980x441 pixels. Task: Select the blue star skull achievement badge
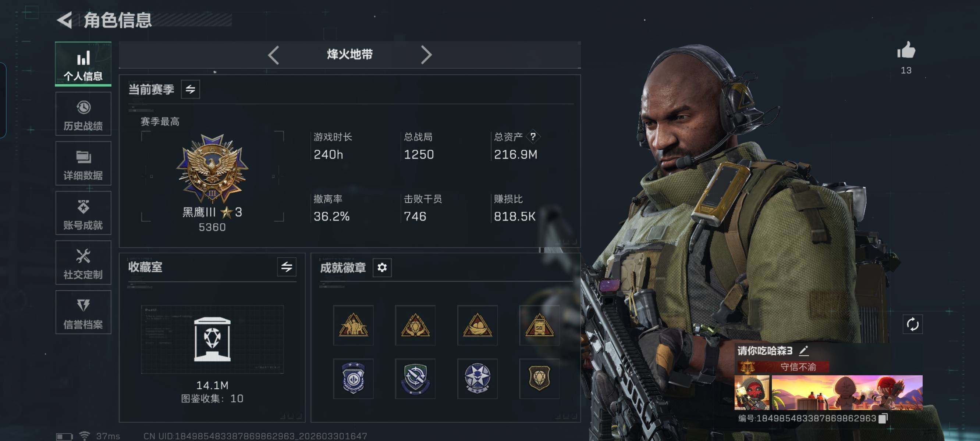pos(477,378)
